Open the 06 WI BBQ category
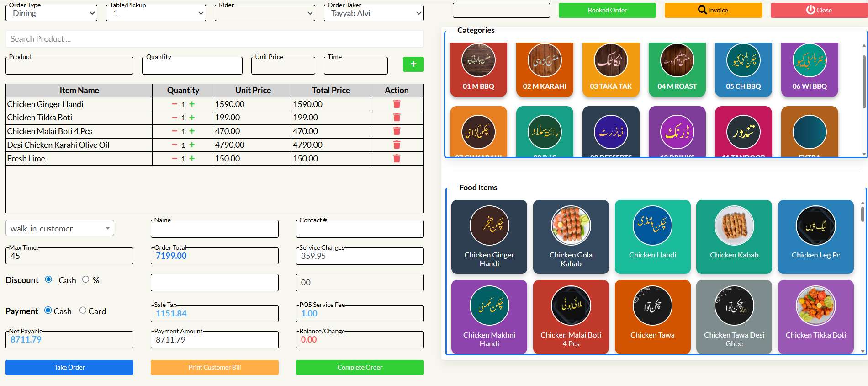This screenshot has height=386, width=868. point(810,70)
